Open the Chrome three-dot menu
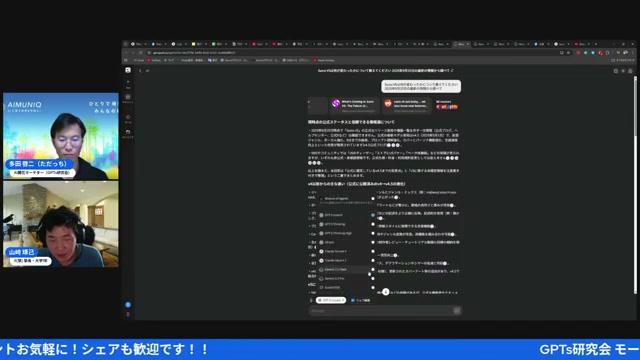This screenshot has height=360, width=640. pos(633,53)
